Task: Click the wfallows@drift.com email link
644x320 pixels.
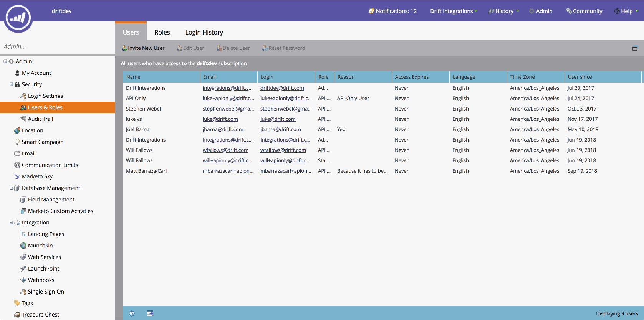Action: [225, 150]
